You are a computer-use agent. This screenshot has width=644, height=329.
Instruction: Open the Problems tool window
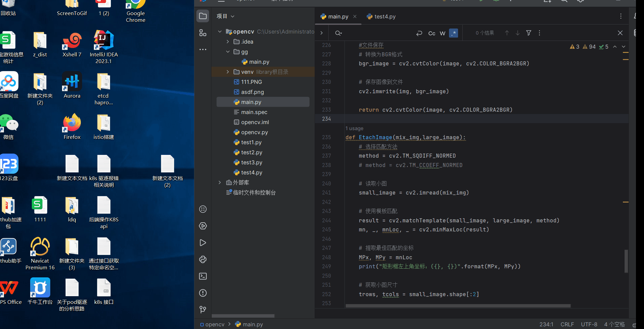[x=203, y=293]
